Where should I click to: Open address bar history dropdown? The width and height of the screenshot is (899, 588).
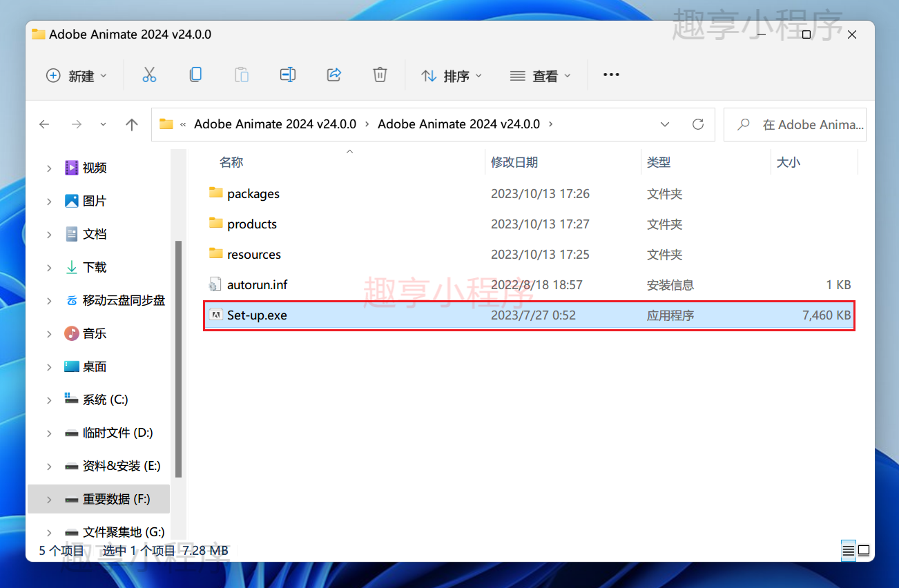click(x=665, y=124)
